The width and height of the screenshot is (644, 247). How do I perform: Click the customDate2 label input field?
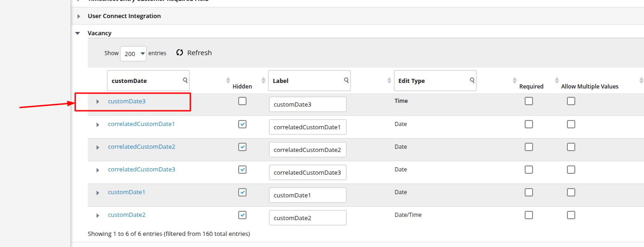tap(308, 218)
